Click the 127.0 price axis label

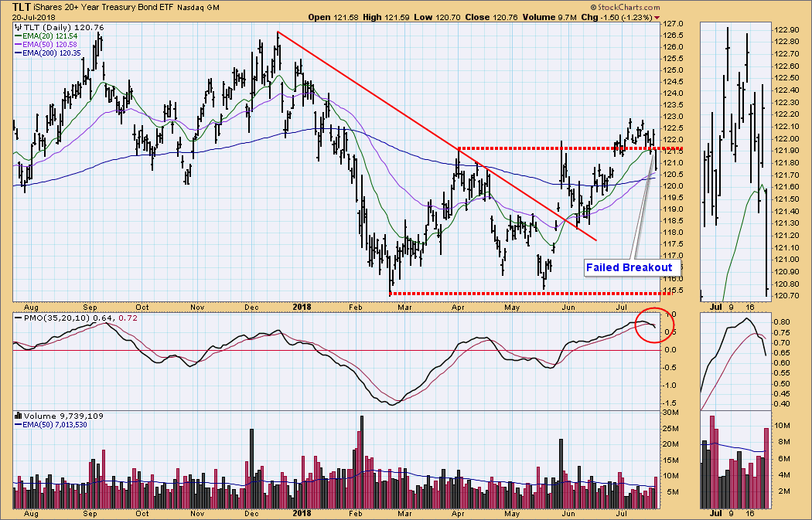674,24
